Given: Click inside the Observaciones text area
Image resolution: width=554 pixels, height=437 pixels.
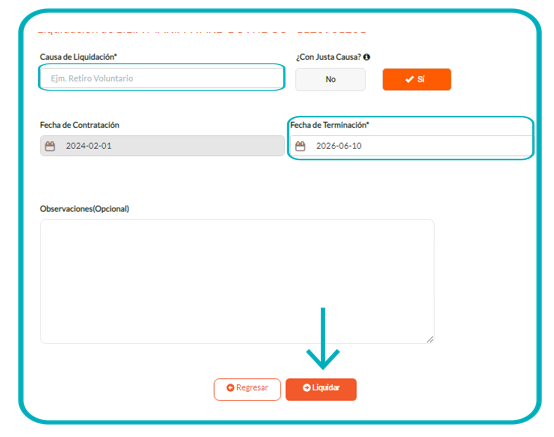Looking at the screenshot, I should click(237, 282).
